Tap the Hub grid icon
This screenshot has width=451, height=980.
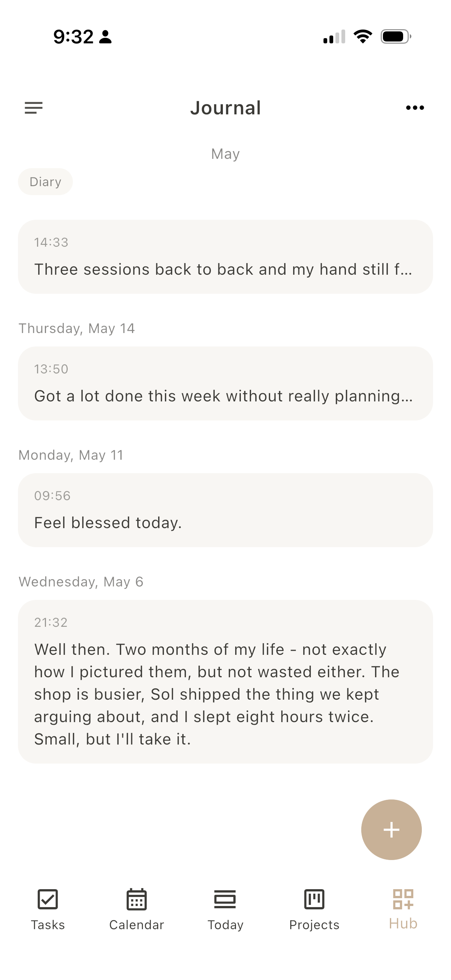403,899
